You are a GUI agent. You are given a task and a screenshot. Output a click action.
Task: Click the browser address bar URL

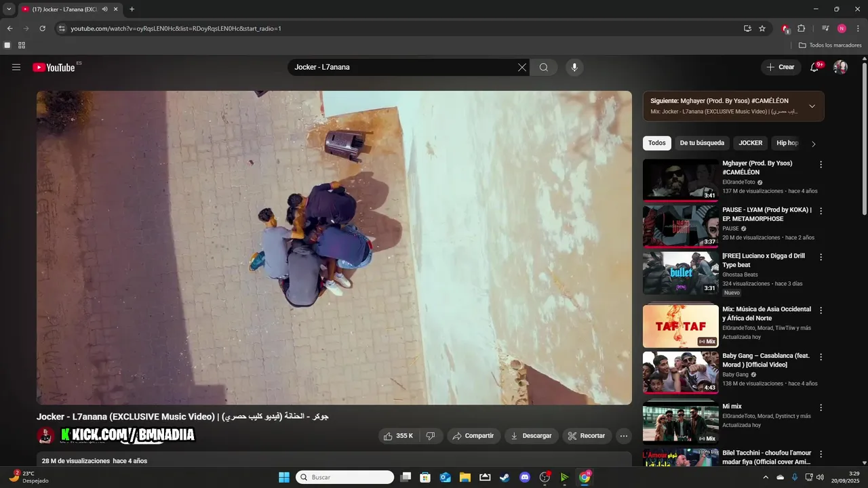click(176, 28)
